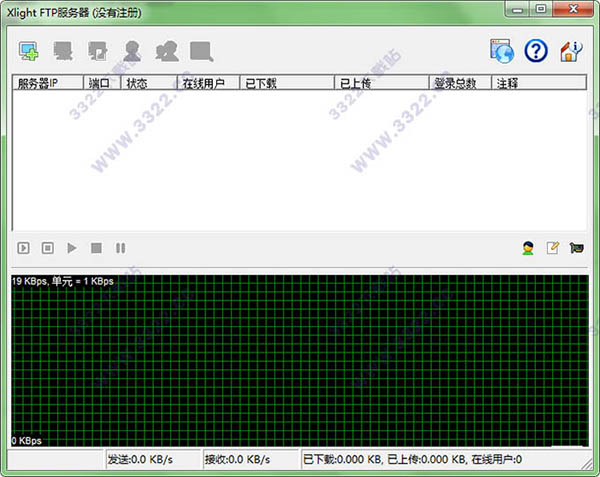
Task: Start the selected server with play button
Action: click(x=72, y=248)
